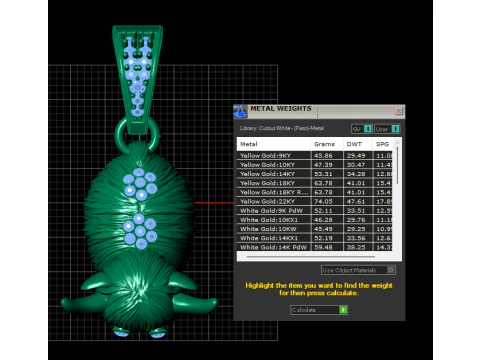Click the 29.76 DWT value
The width and height of the screenshot is (480, 360).
(356, 220)
